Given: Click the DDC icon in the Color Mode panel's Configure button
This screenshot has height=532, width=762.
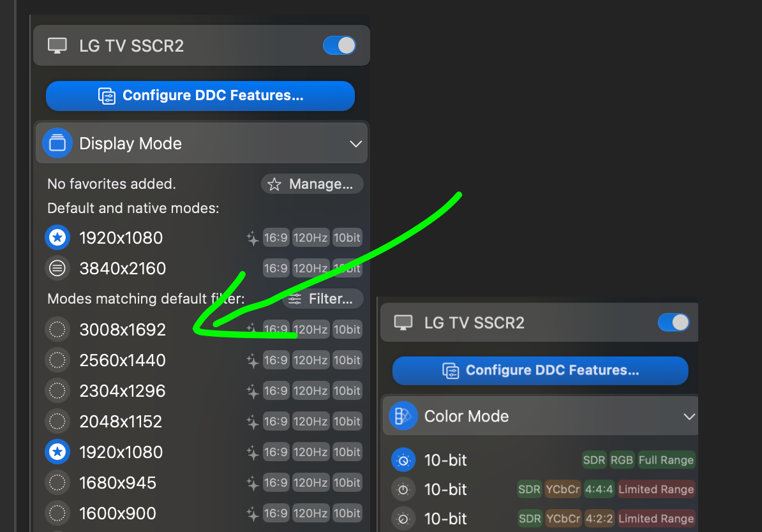Looking at the screenshot, I should click(451, 371).
